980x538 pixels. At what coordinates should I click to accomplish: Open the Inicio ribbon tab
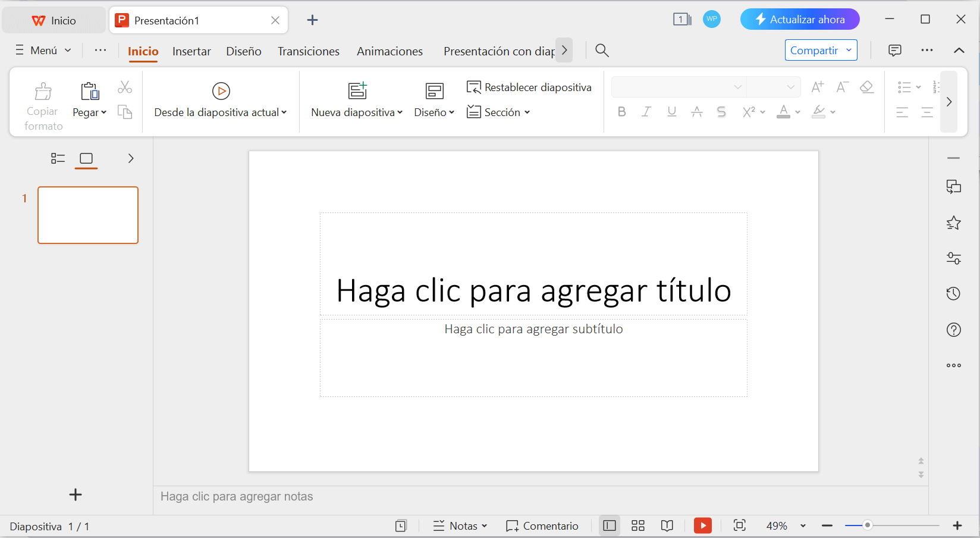pyautogui.click(x=143, y=51)
